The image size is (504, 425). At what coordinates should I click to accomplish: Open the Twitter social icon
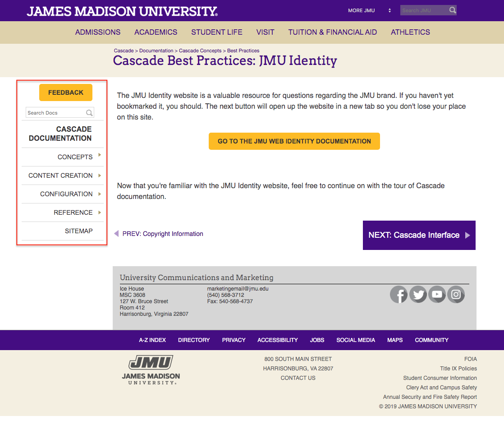point(418,294)
